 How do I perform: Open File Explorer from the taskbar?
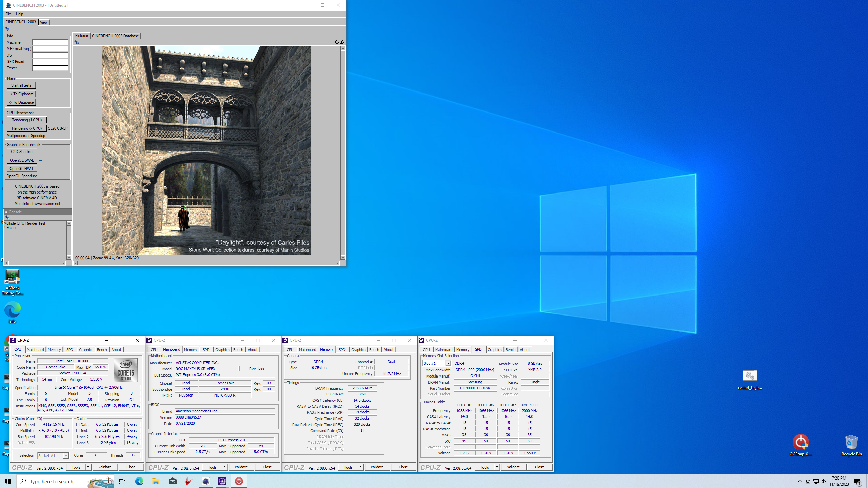tap(156, 481)
